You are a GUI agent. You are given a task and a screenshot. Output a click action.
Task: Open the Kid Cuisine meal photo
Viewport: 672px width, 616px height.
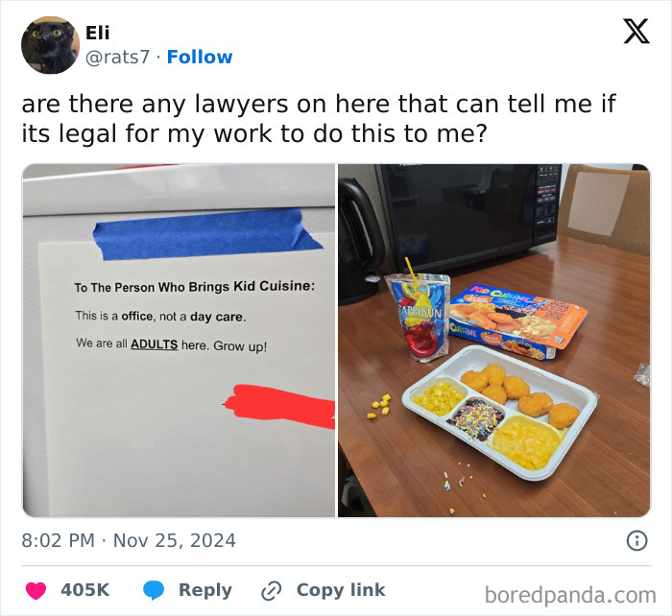(x=494, y=341)
